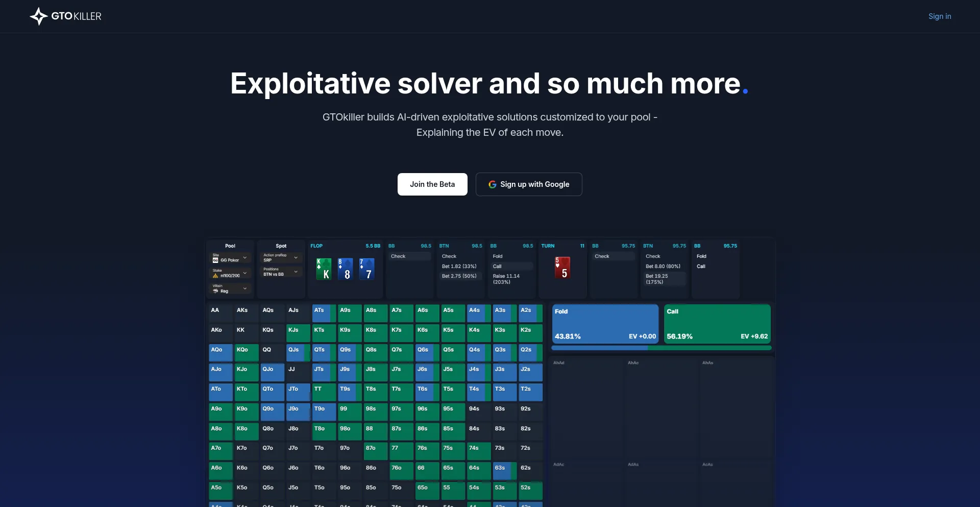The height and width of the screenshot is (507, 980).
Task: Select the 7 of diamonds flop card
Action: point(366,269)
